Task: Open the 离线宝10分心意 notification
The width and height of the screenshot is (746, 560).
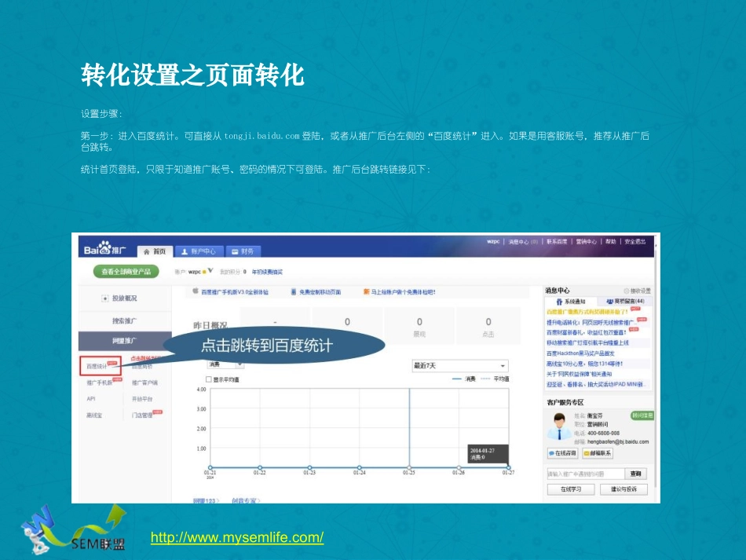Action: coord(584,364)
